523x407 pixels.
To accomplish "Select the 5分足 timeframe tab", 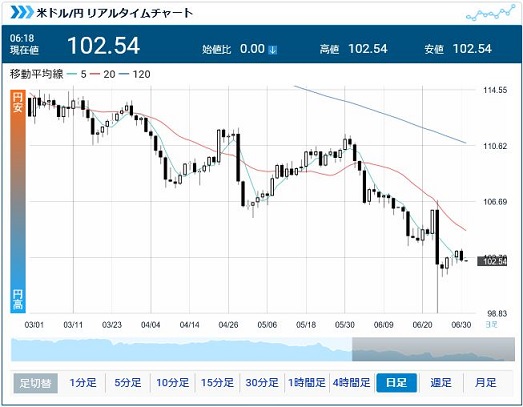I will [128, 383].
